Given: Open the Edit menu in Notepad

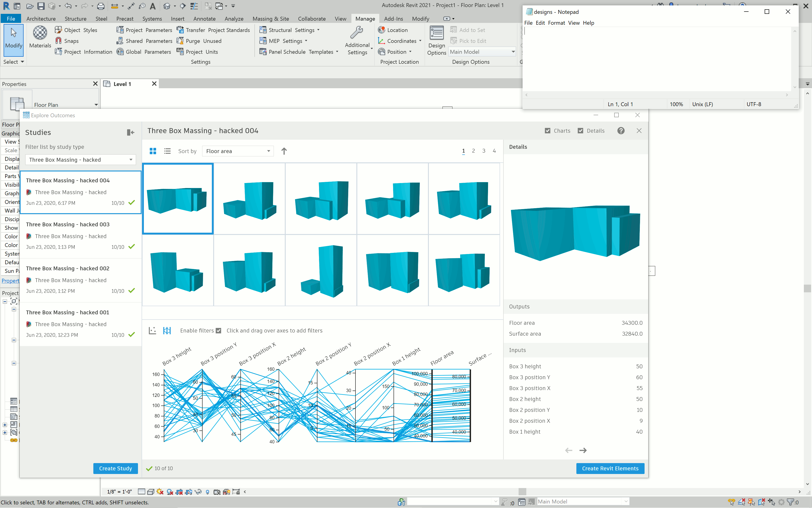Looking at the screenshot, I should point(540,23).
